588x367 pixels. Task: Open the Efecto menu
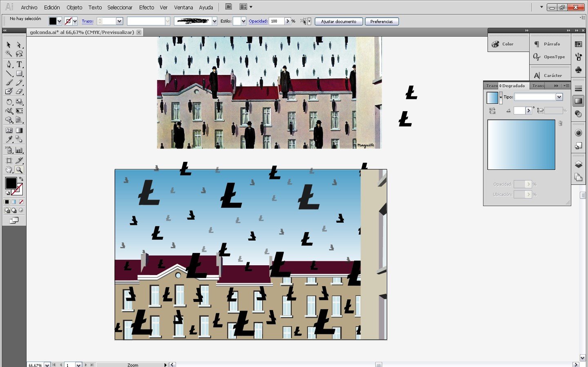tap(147, 7)
